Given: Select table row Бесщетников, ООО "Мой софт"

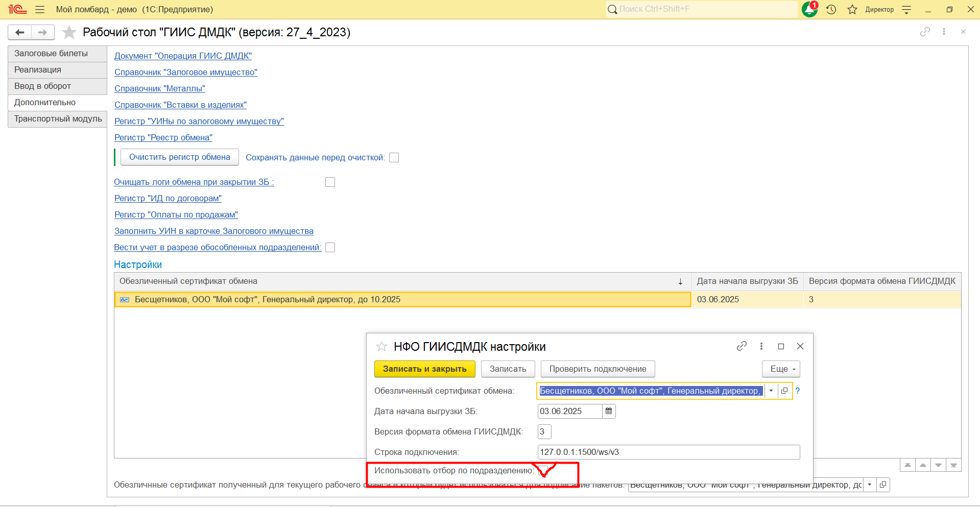Looking at the screenshot, I should point(402,299).
